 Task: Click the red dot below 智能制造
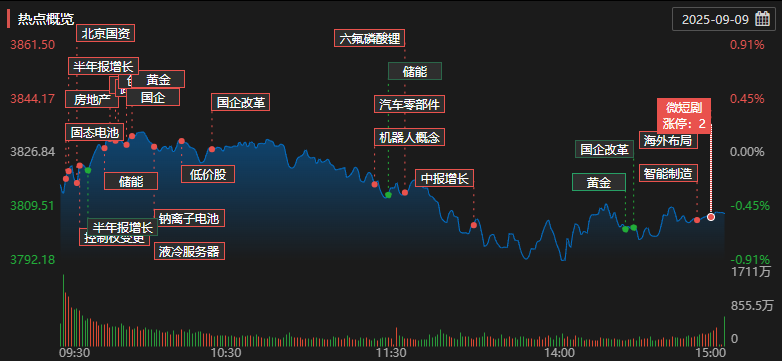697,220
